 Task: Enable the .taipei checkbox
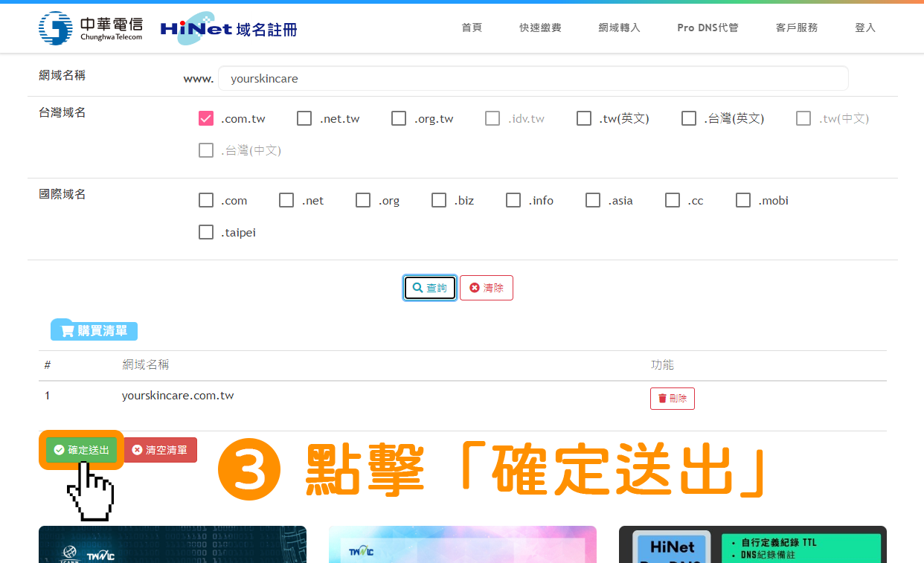pyautogui.click(x=206, y=232)
